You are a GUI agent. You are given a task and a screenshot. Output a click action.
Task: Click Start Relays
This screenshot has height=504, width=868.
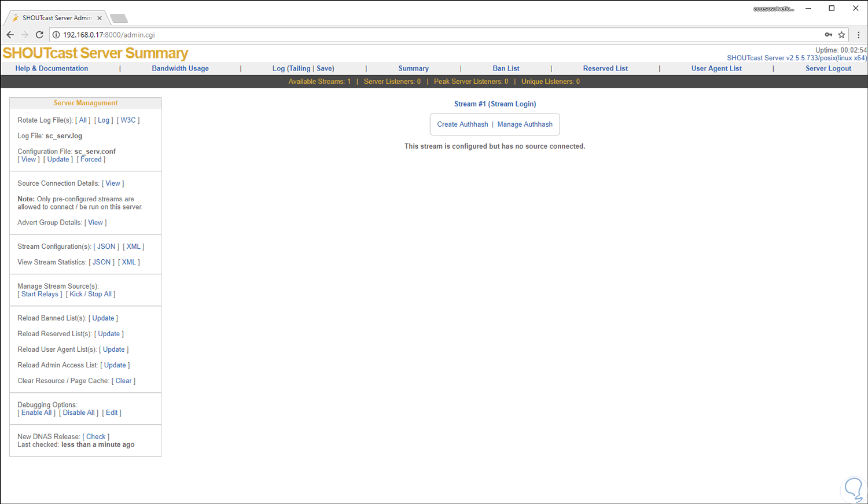[x=40, y=295]
